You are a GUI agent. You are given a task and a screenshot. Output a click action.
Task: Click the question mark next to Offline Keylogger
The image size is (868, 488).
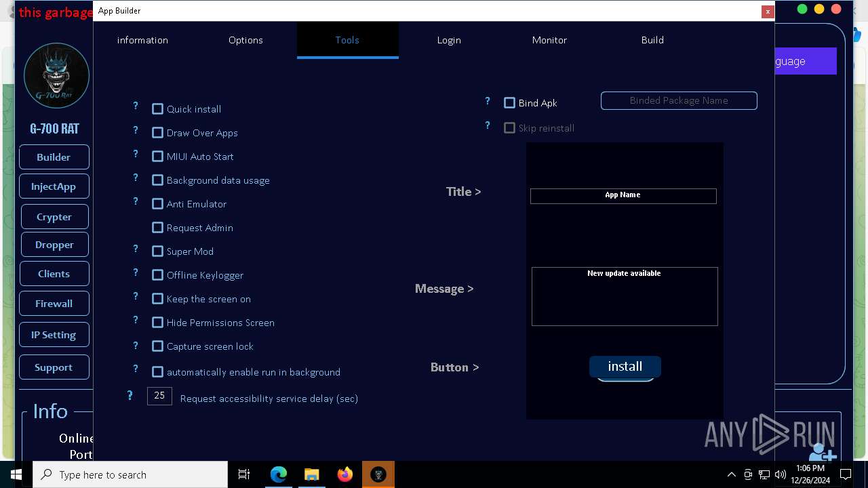[x=136, y=272]
